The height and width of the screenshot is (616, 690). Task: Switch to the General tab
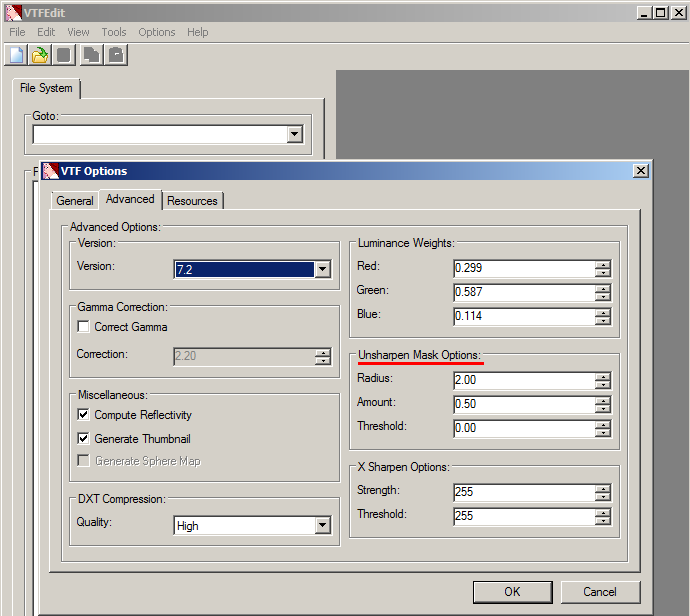point(75,201)
